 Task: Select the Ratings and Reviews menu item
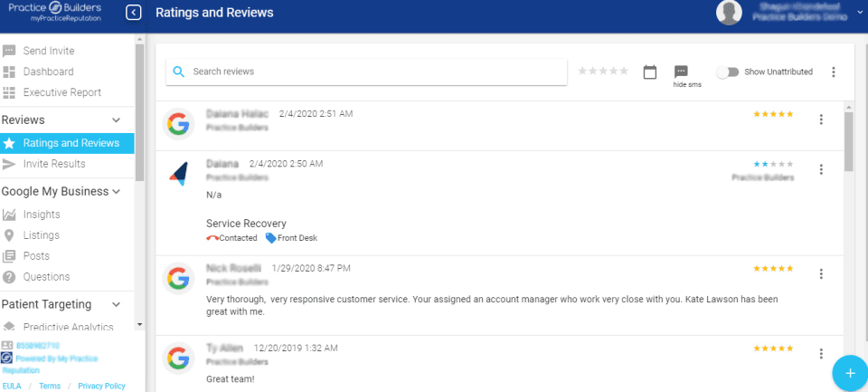pyautogui.click(x=67, y=143)
